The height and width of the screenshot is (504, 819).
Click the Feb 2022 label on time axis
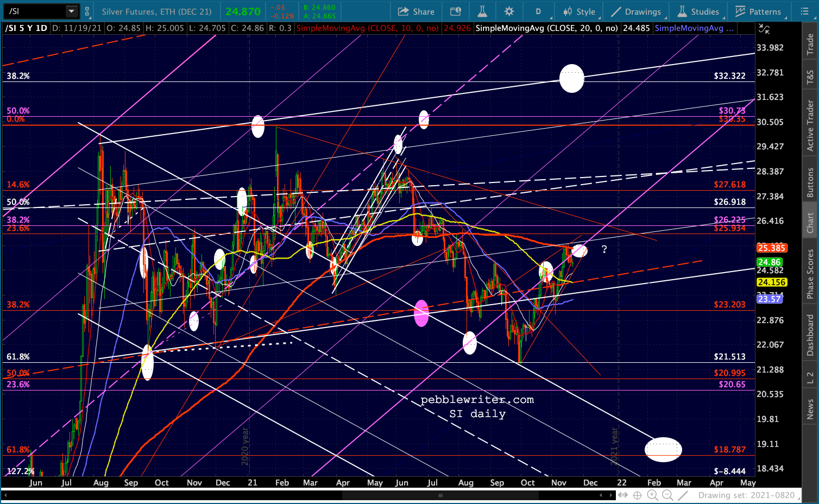[x=654, y=483]
